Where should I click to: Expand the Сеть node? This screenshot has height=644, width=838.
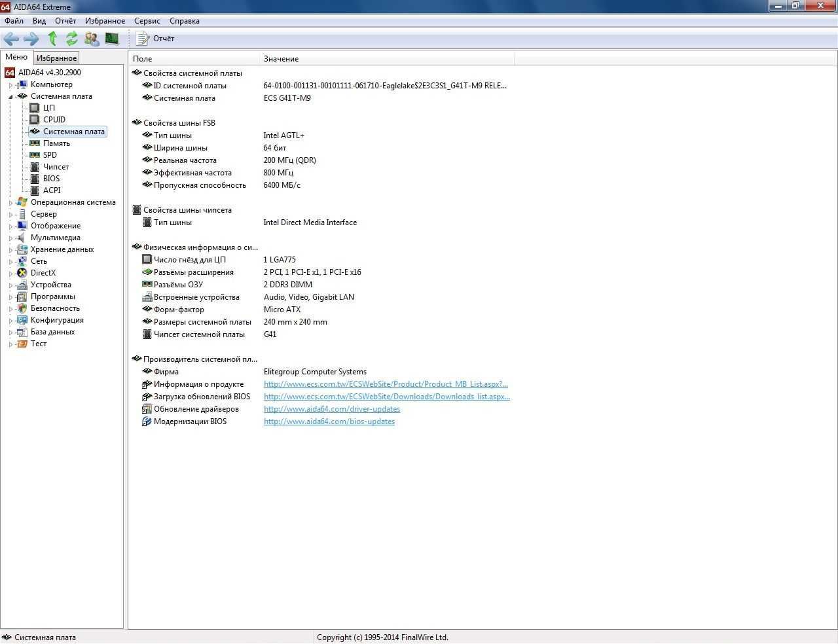[x=10, y=262]
